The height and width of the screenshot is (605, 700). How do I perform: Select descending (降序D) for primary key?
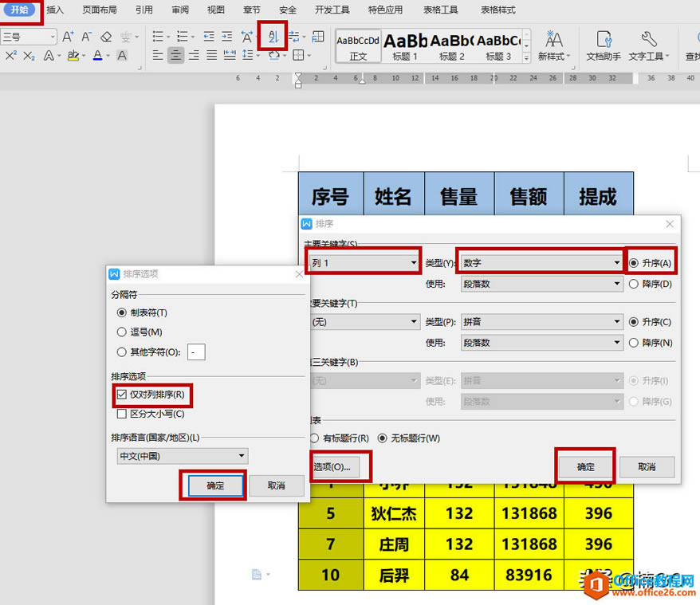point(634,284)
